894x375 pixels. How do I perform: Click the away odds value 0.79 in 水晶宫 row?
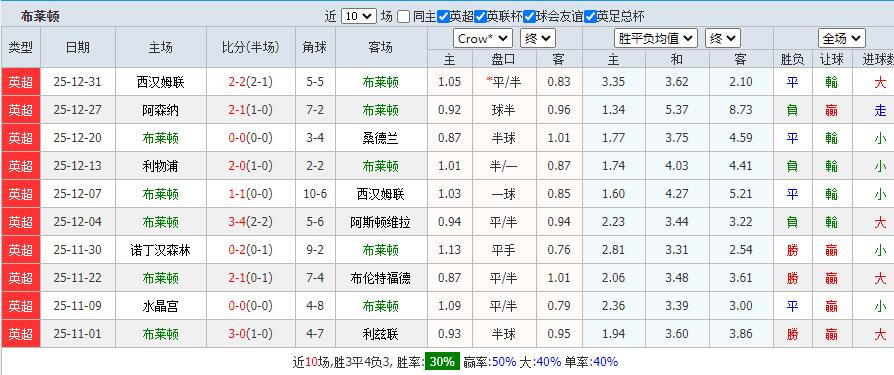click(x=559, y=306)
